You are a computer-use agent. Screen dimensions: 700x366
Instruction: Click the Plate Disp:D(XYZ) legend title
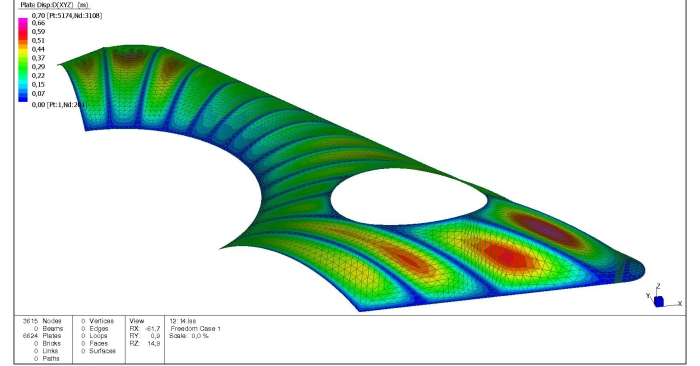tap(54, 5)
